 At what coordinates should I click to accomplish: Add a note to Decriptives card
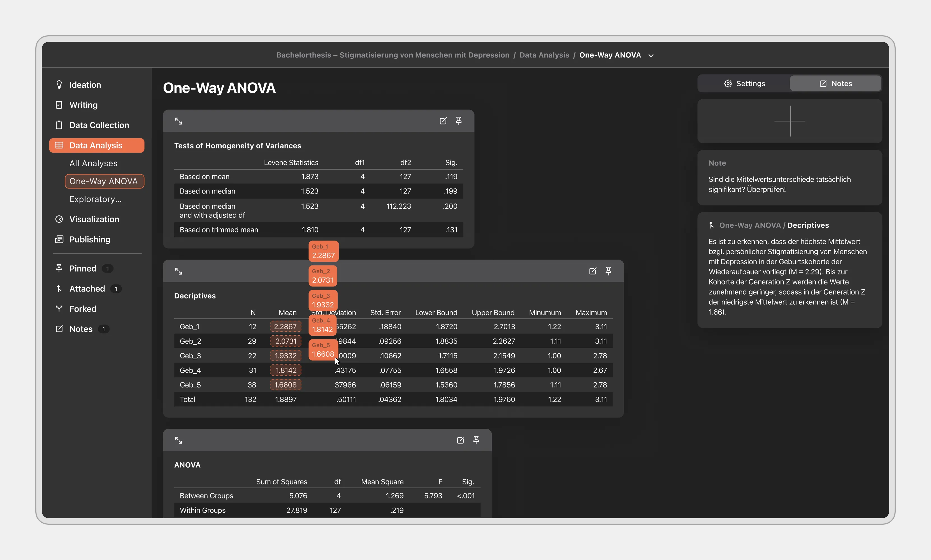tap(592, 271)
